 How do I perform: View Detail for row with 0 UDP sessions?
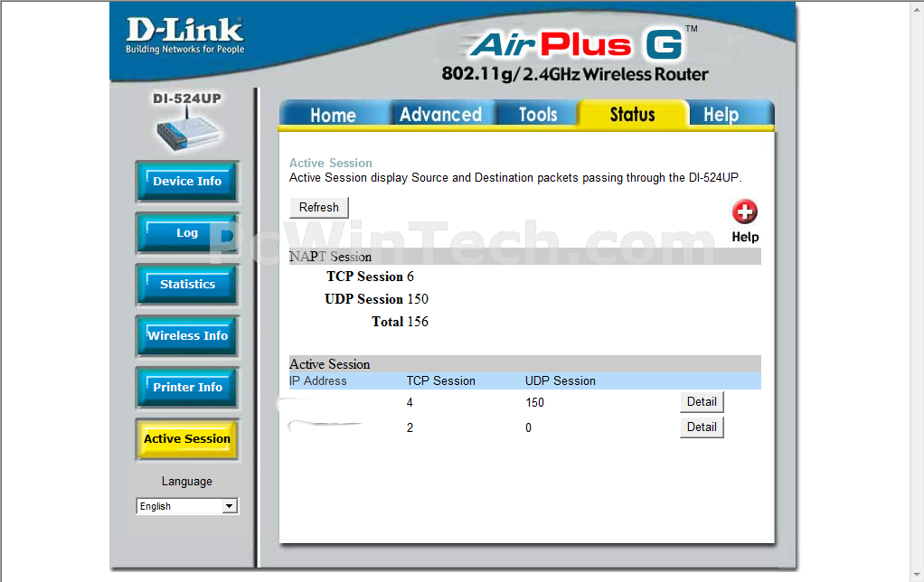coord(702,427)
